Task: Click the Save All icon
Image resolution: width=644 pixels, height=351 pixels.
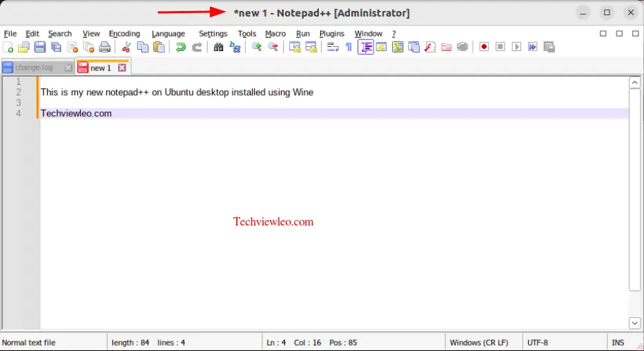Action: [57, 47]
